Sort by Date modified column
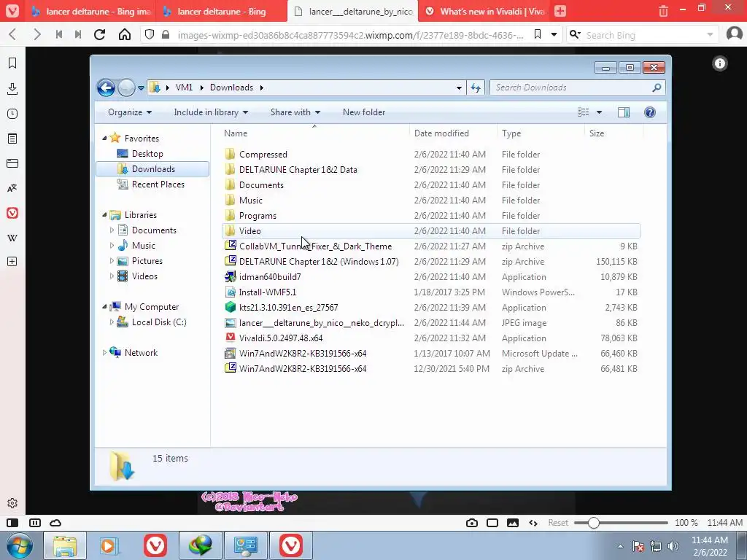Image resolution: width=747 pixels, height=560 pixels. point(441,133)
